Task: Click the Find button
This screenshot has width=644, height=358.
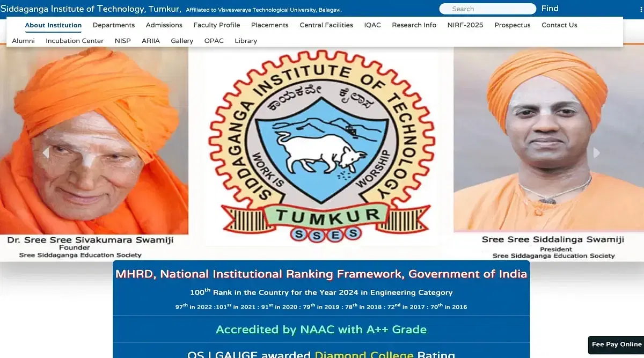Action: [550, 9]
